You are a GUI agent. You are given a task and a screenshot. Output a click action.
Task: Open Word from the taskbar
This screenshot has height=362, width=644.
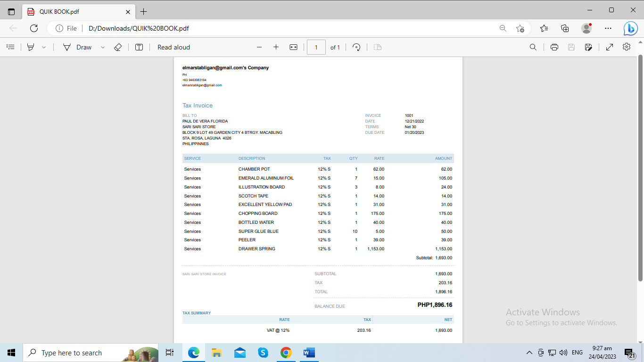[x=309, y=353]
